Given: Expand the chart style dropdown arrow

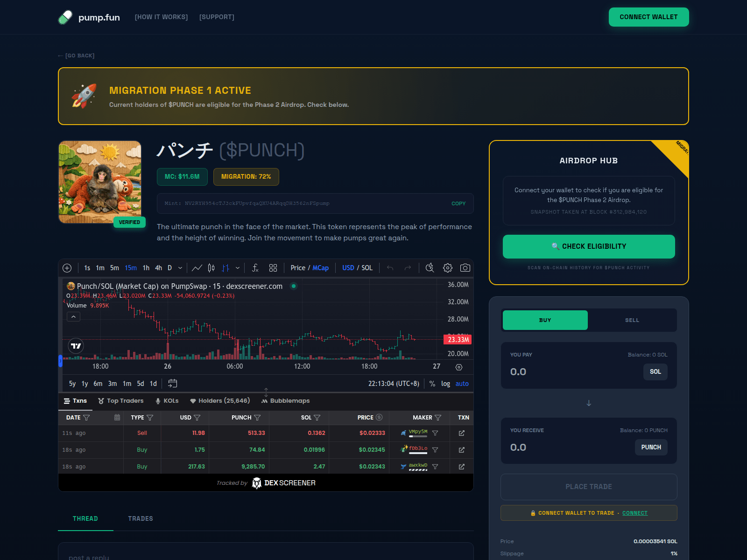Looking at the screenshot, I should click(x=238, y=268).
